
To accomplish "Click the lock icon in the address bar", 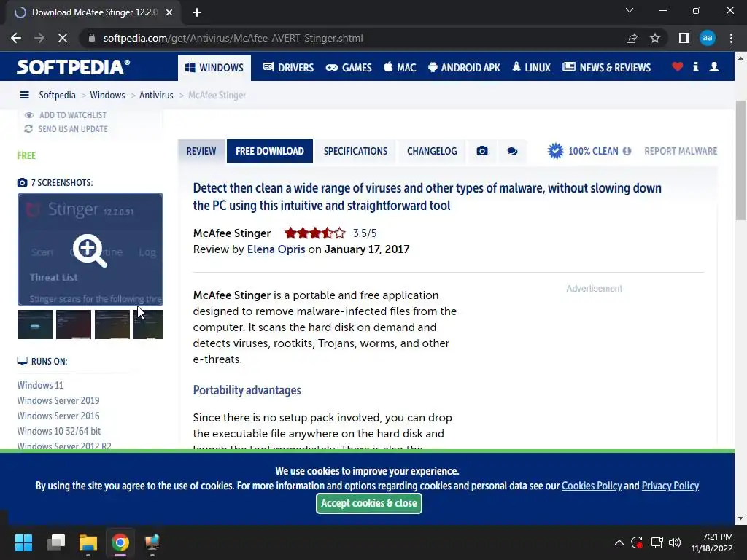I will 92,38.
